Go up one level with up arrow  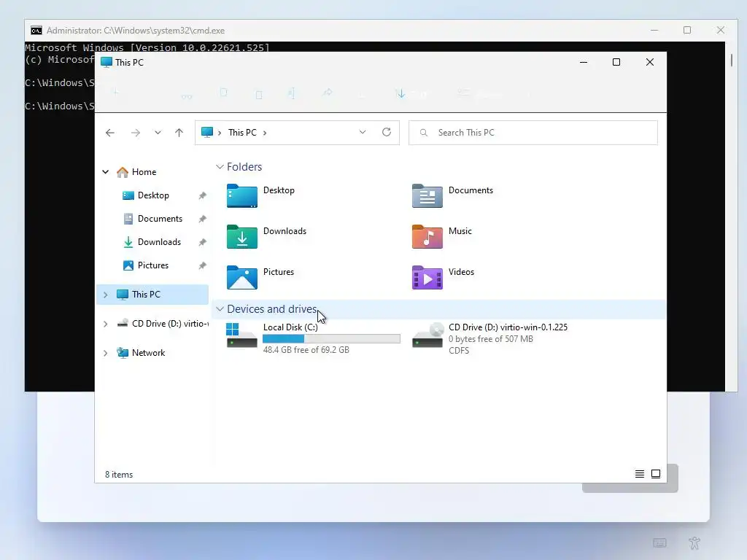tap(179, 133)
